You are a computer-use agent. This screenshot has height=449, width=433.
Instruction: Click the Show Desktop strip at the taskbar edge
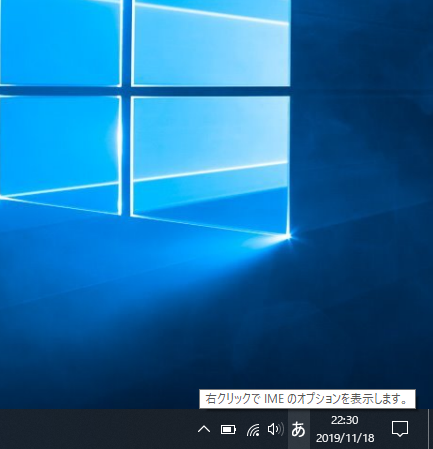[x=430, y=429]
